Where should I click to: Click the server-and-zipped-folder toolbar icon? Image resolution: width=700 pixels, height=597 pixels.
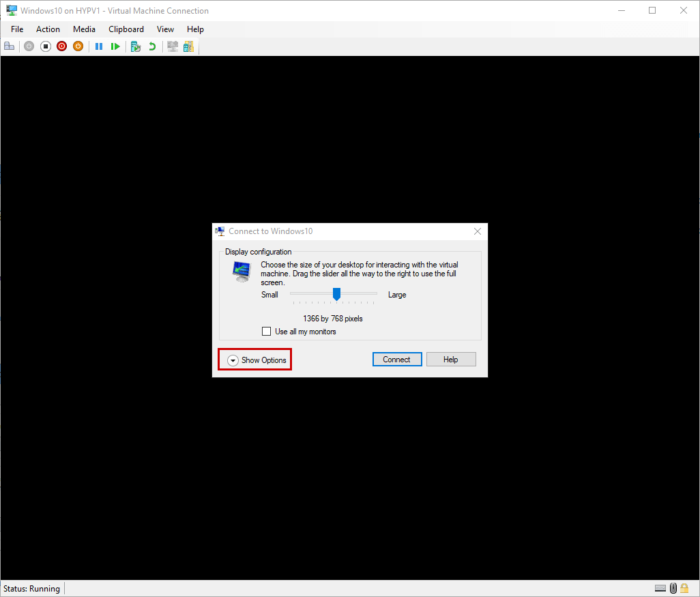189,46
